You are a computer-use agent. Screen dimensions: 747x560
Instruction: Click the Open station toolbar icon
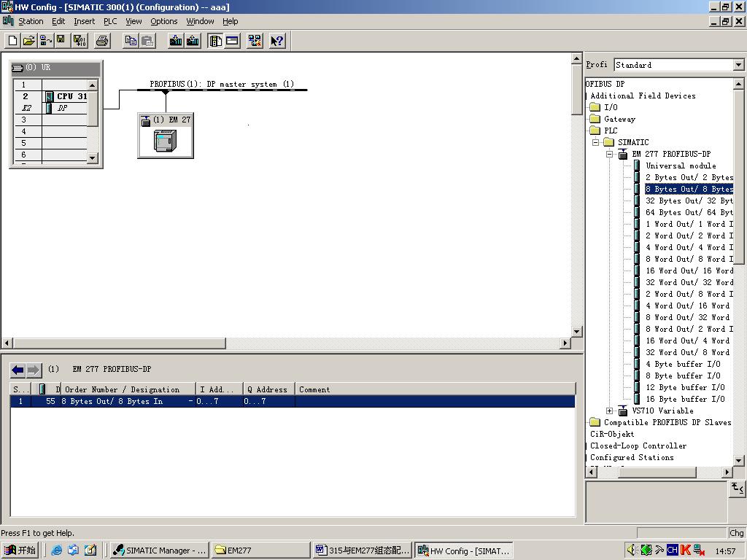point(29,41)
